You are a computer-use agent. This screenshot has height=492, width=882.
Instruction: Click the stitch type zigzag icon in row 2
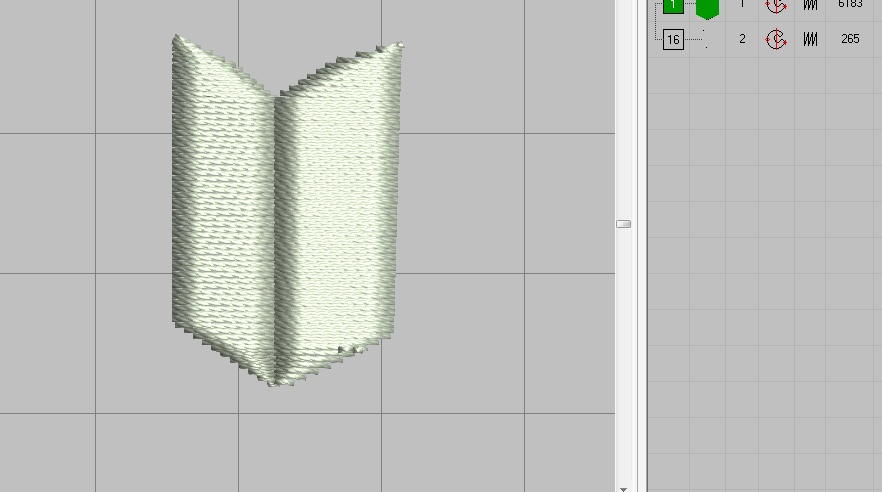coord(810,39)
